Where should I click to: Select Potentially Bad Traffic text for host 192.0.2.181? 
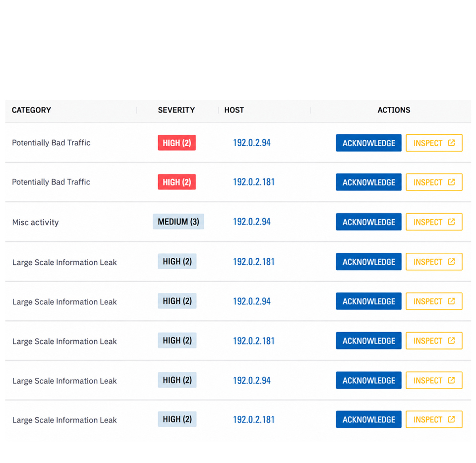tap(51, 182)
